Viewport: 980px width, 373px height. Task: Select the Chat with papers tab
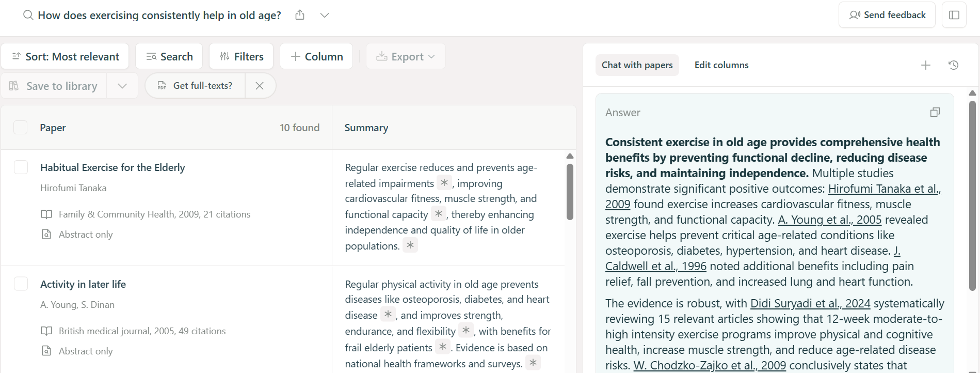pyautogui.click(x=637, y=65)
